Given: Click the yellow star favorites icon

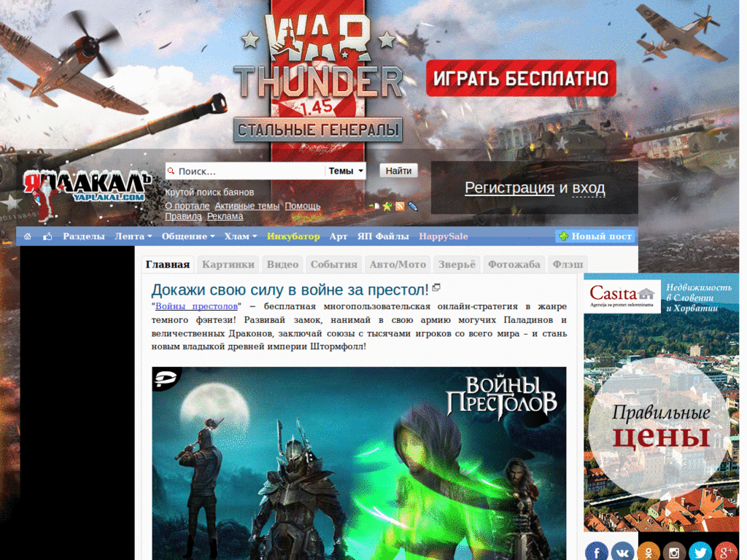Looking at the screenshot, I should pos(386,206).
